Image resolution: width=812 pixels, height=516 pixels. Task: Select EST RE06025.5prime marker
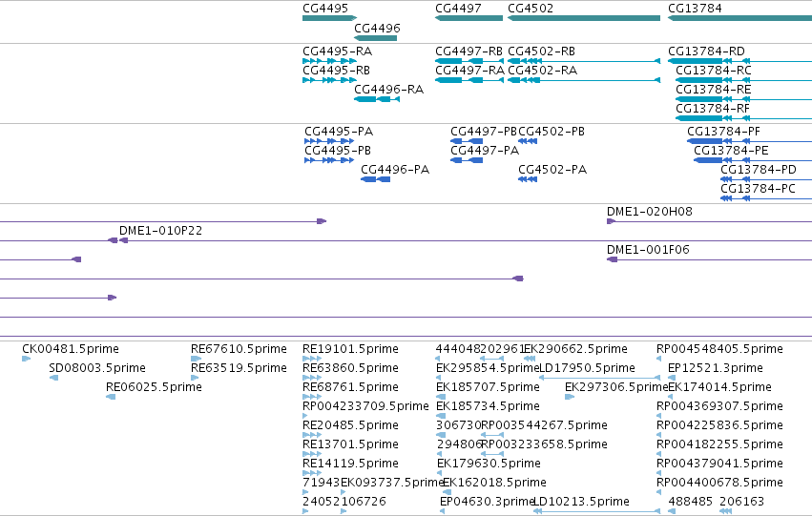(111, 397)
